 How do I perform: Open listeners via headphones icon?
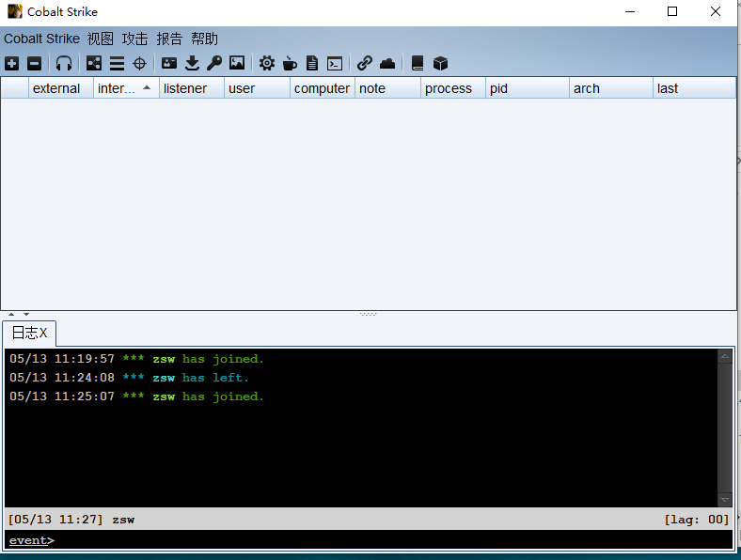coord(64,63)
